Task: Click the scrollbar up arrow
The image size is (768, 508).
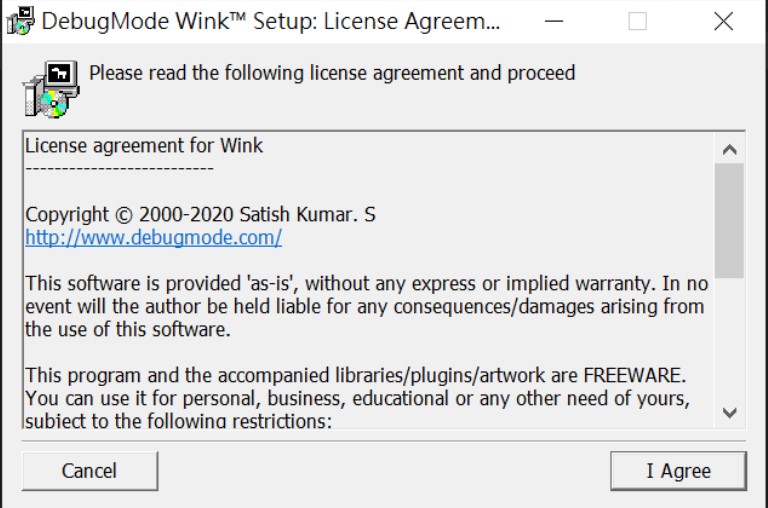Action: pos(729,149)
